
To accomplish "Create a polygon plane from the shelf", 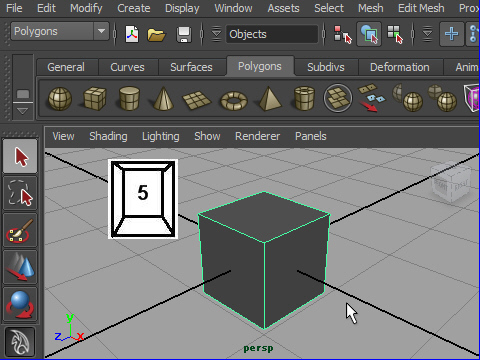I will pyautogui.click(x=197, y=100).
